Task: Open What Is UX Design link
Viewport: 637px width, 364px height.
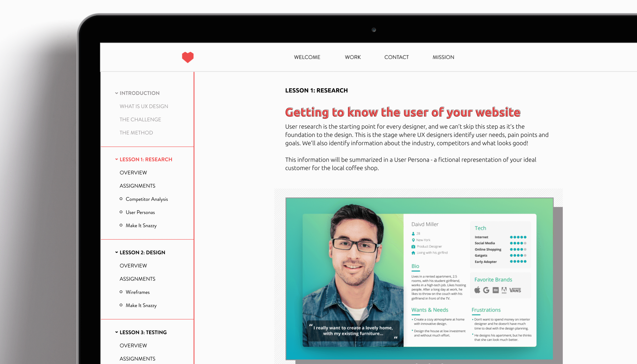Action: coord(144,106)
